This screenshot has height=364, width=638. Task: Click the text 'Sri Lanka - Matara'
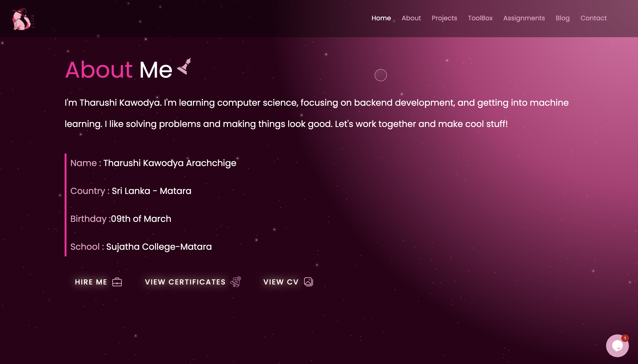[151, 191]
